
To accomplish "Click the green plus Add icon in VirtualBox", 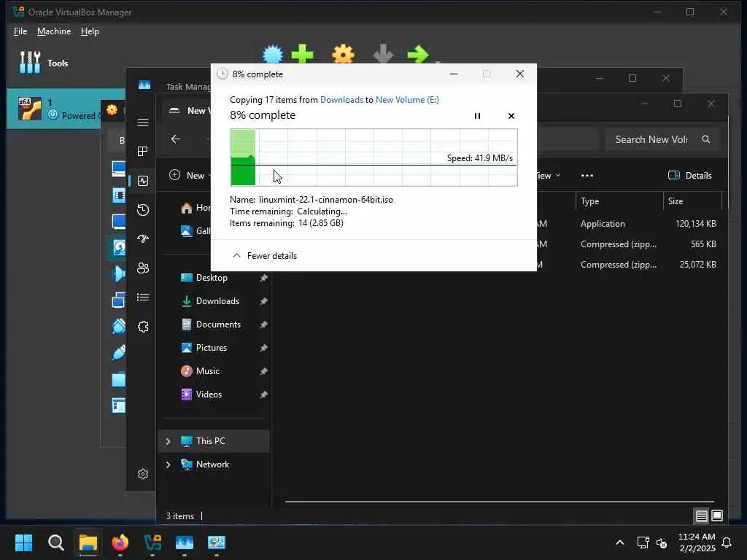I will point(303,54).
